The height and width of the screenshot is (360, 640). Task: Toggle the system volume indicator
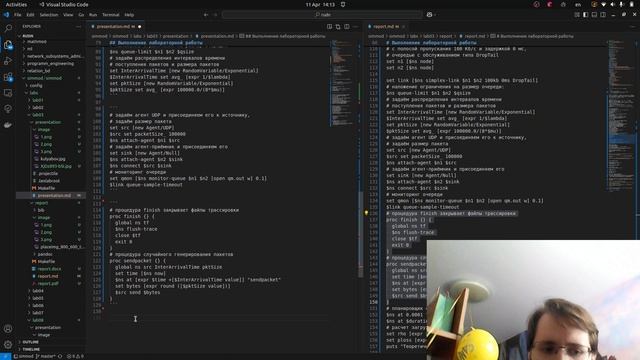click(612, 4)
